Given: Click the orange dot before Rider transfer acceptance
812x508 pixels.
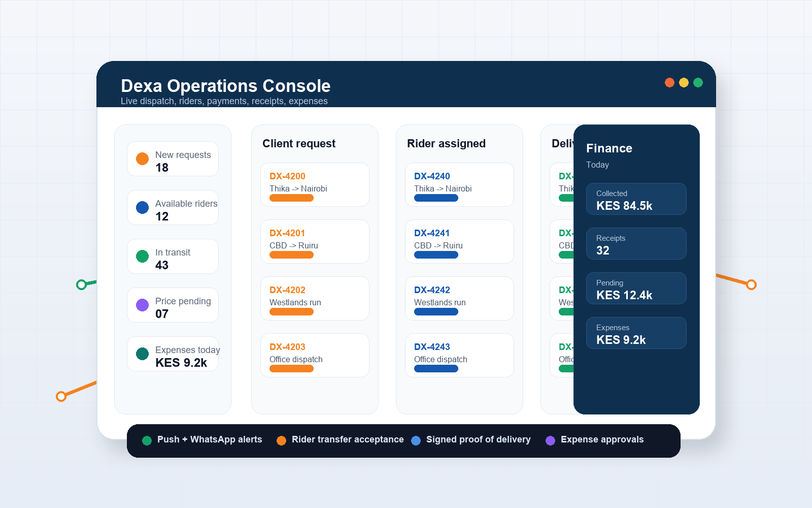Looking at the screenshot, I should (281, 440).
